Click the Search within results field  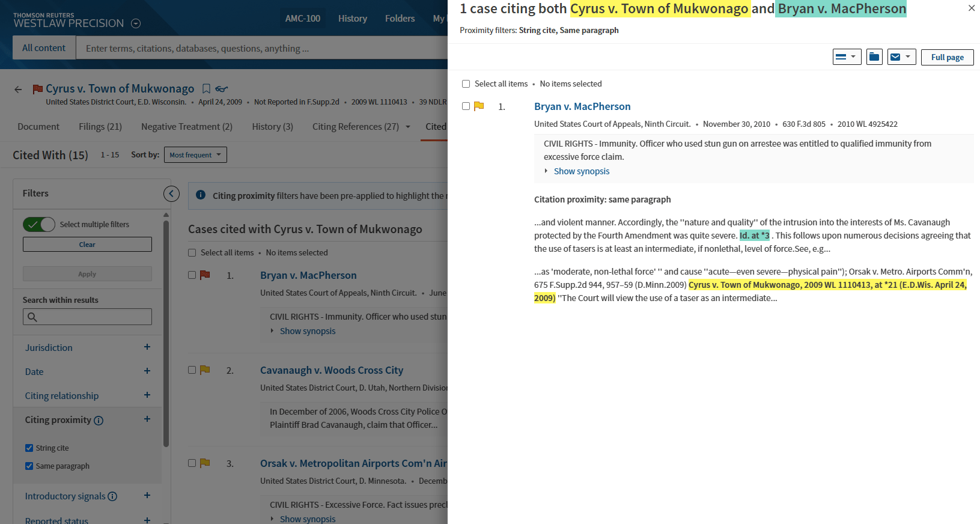pos(87,317)
